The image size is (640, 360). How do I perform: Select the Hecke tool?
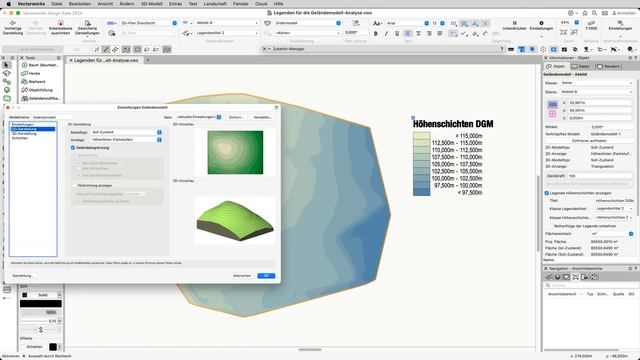coord(31,73)
